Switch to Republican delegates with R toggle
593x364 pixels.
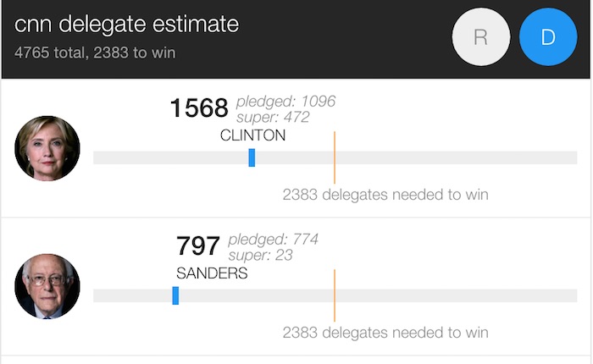tap(480, 38)
